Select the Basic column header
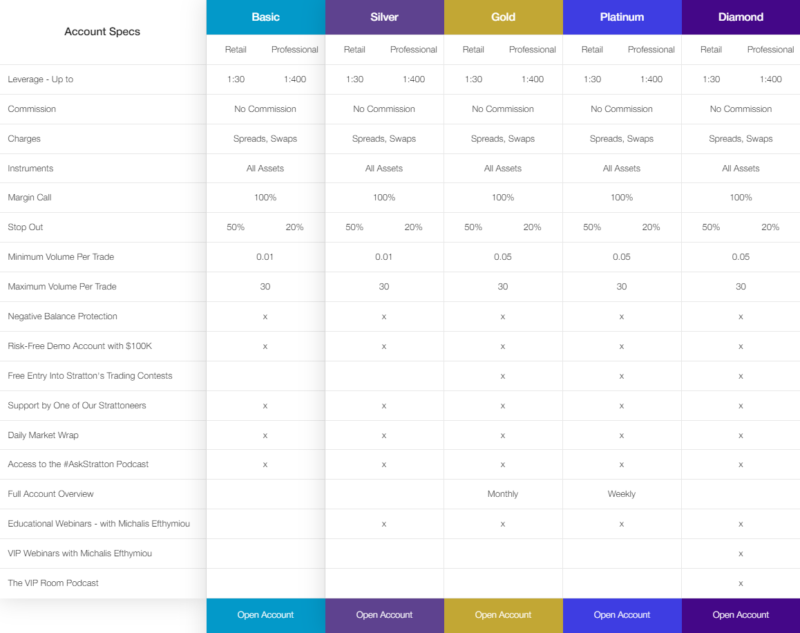 (x=265, y=17)
